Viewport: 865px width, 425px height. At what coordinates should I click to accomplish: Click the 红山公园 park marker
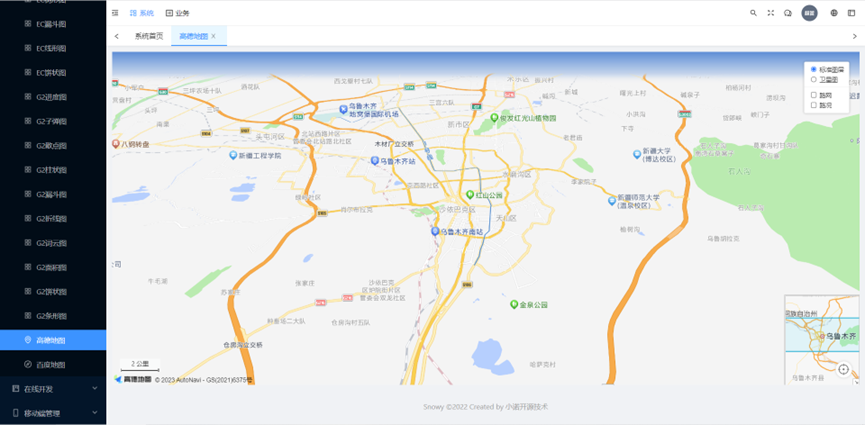coord(470,194)
